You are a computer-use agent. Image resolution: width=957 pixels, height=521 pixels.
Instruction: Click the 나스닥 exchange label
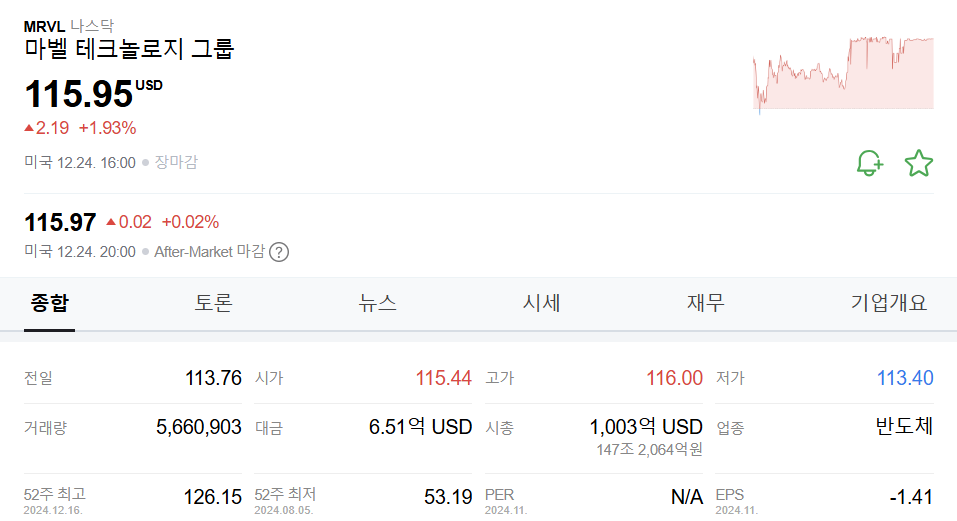pos(92,26)
